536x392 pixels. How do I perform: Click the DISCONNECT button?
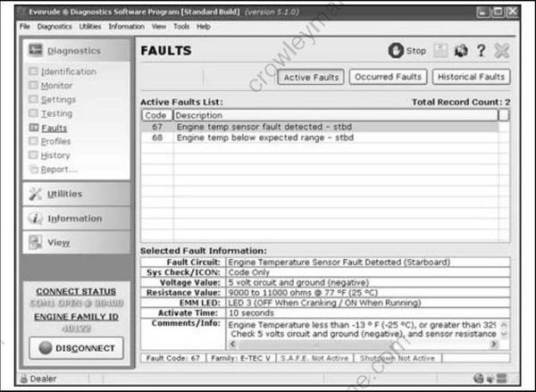(x=76, y=348)
